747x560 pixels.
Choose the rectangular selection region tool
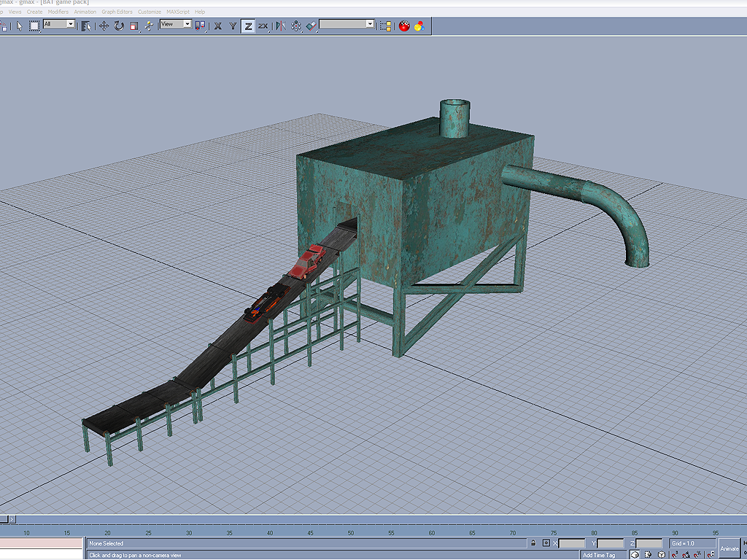34,26
